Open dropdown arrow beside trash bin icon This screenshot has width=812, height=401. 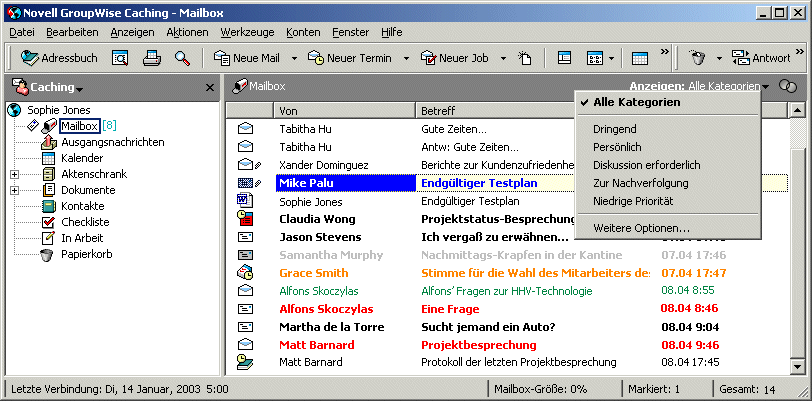click(719, 59)
